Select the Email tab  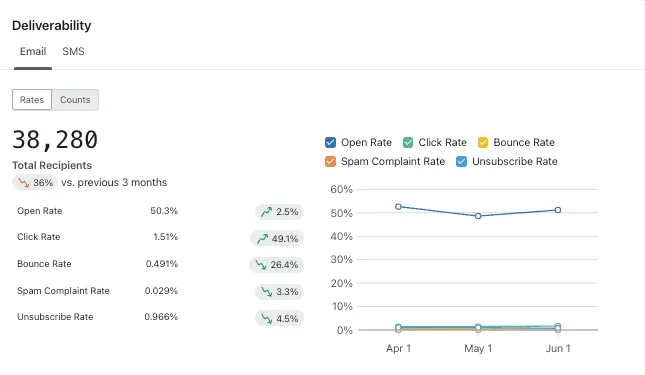point(33,51)
